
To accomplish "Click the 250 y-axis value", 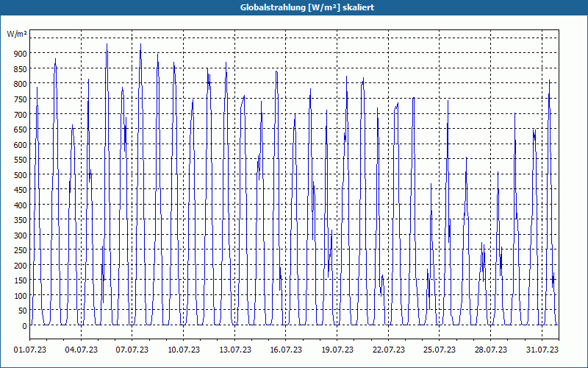I will (x=21, y=250).
